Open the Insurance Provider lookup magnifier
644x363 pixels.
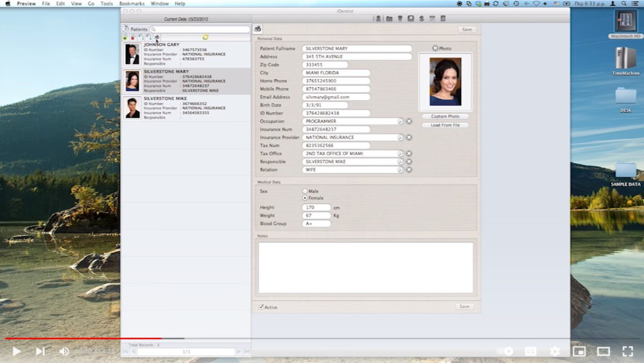pyautogui.click(x=400, y=137)
